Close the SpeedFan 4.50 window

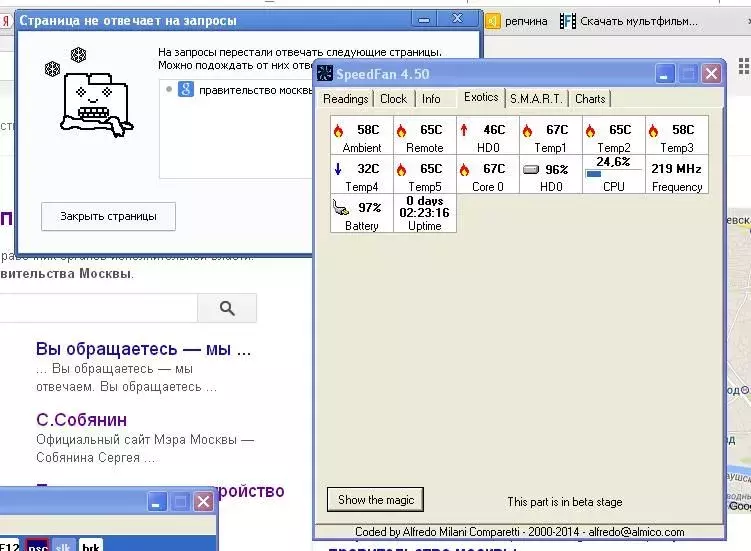(711, 74)
